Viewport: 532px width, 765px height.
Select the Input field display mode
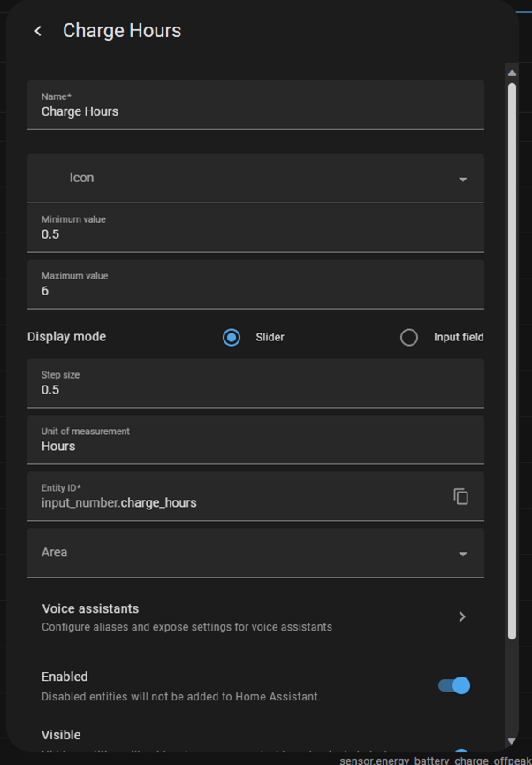[409, 337]
